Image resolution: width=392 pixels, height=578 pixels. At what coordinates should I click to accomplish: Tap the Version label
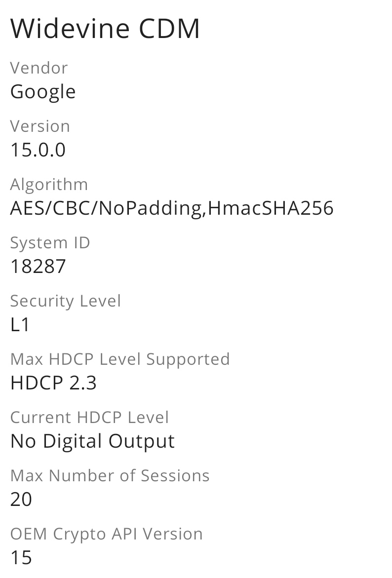point(40,126)
